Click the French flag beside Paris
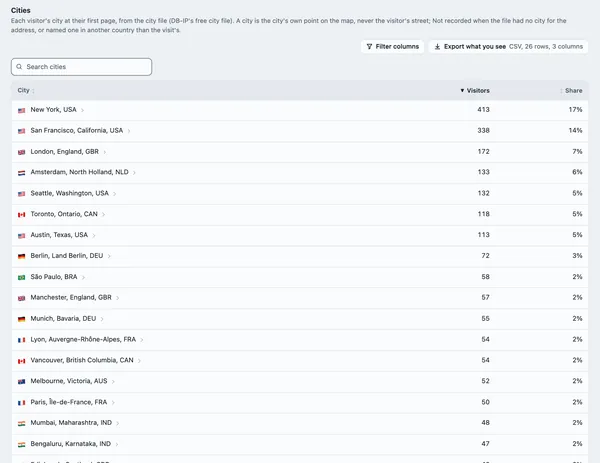 coord(21,402)
